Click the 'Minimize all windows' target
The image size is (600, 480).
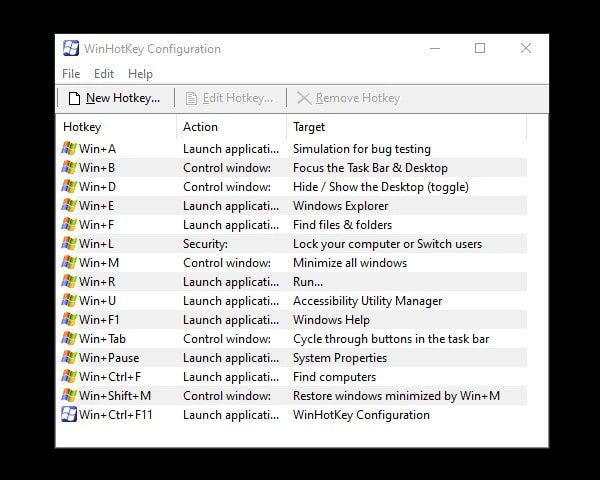pos(350,263)
